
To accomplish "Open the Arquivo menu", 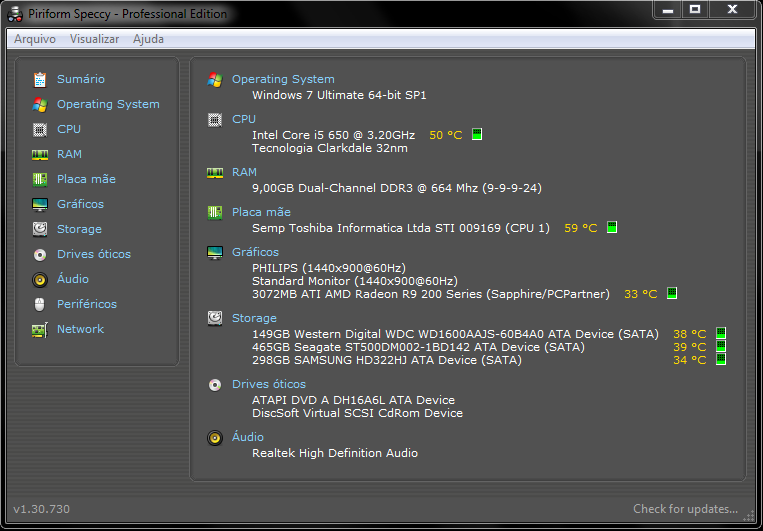I will pos(35,39).
